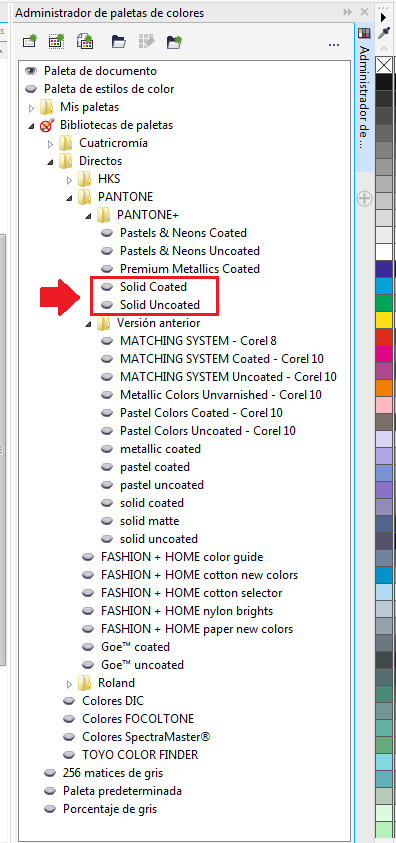The image size is (396, 843).
Task: Select the lowercase pastel uncoated palette
Action: pyautogui.click(x=162, y=485)
